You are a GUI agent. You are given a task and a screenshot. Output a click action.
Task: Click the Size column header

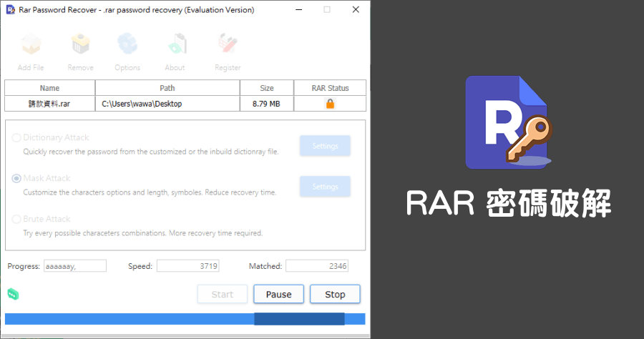click(267, 88)
